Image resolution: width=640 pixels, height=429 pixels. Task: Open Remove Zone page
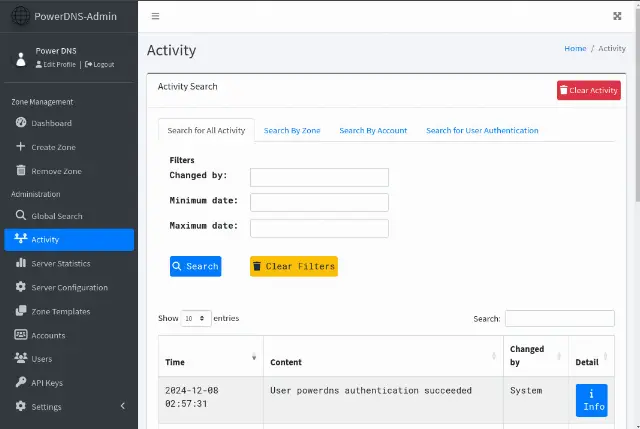pyautogui.click(x=69, y=171)
